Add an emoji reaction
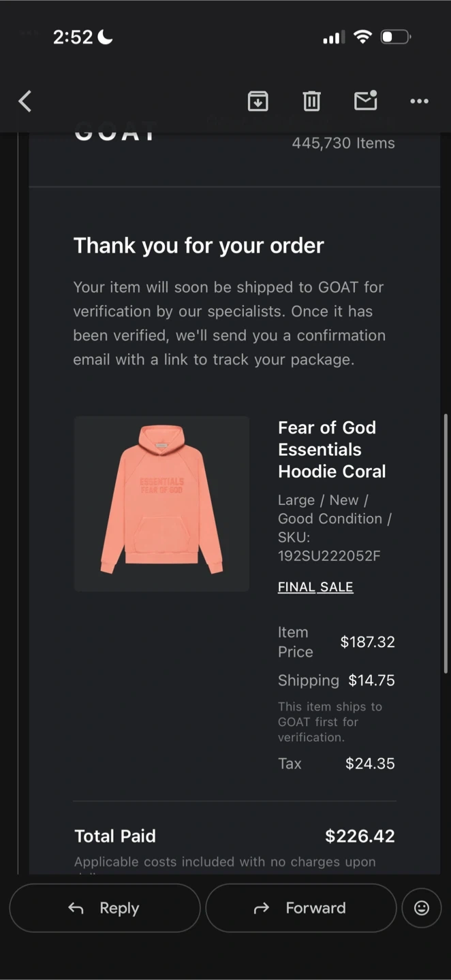The height and width of the screenshot is (980, 451). [422, 908]
